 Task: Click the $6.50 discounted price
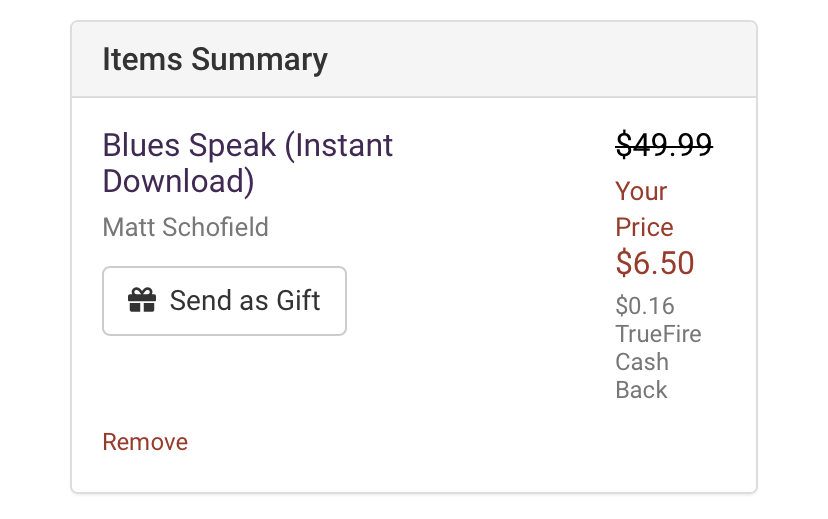click(655, 263)
